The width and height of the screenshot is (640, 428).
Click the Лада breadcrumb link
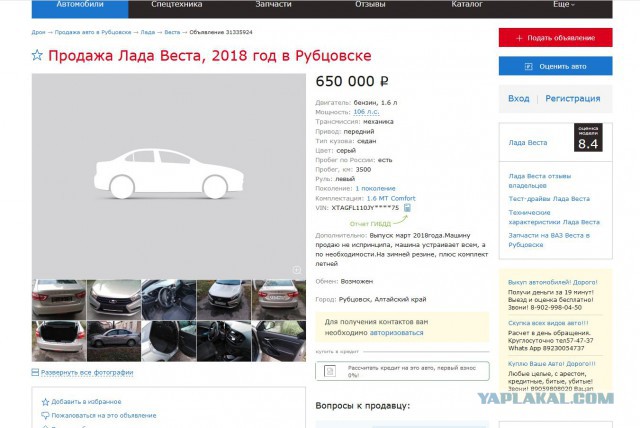148,32
